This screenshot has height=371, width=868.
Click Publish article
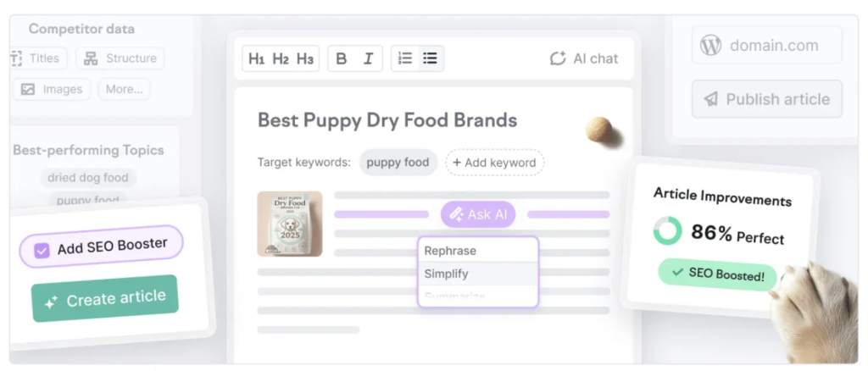click(x=766, y=99)
